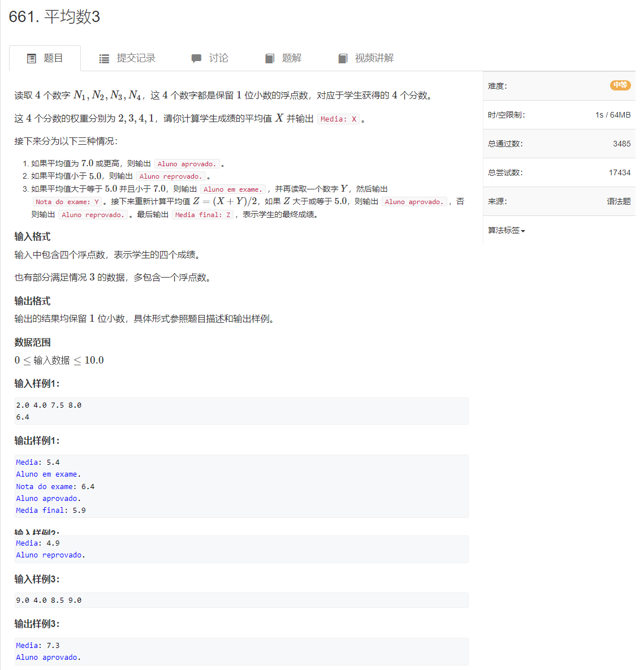
Task: Click the Media: X inline code label
Action: coord(338,119)
